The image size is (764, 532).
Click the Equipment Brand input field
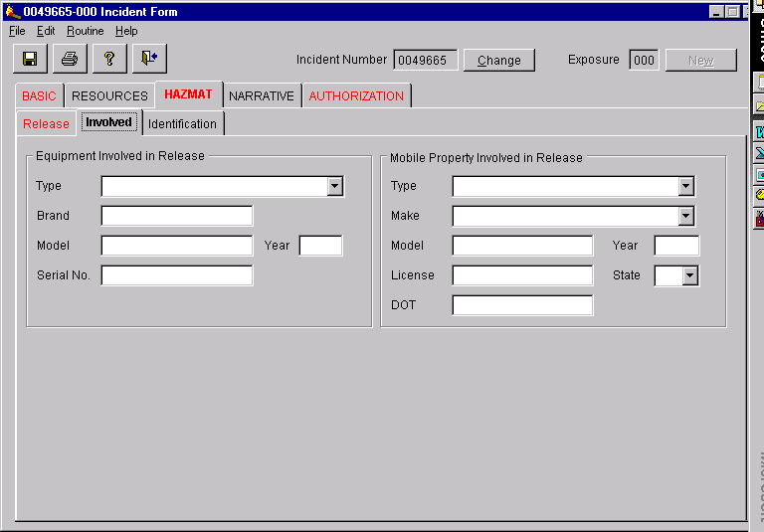coord(177,216)
